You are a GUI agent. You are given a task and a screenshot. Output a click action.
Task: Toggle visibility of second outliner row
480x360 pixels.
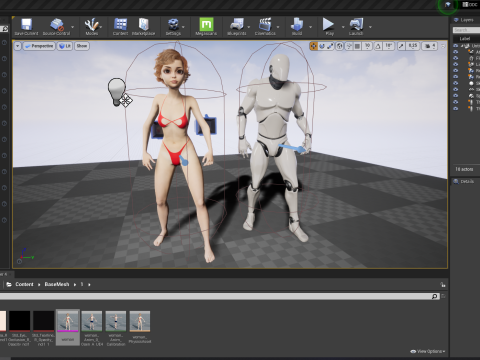coord(456,52)
